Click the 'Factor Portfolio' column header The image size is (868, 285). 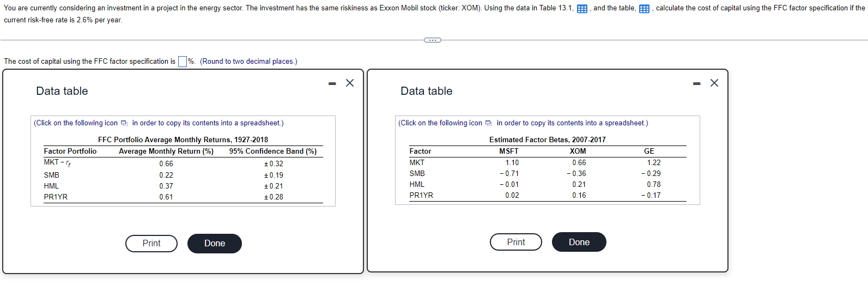tap(70, 151)
